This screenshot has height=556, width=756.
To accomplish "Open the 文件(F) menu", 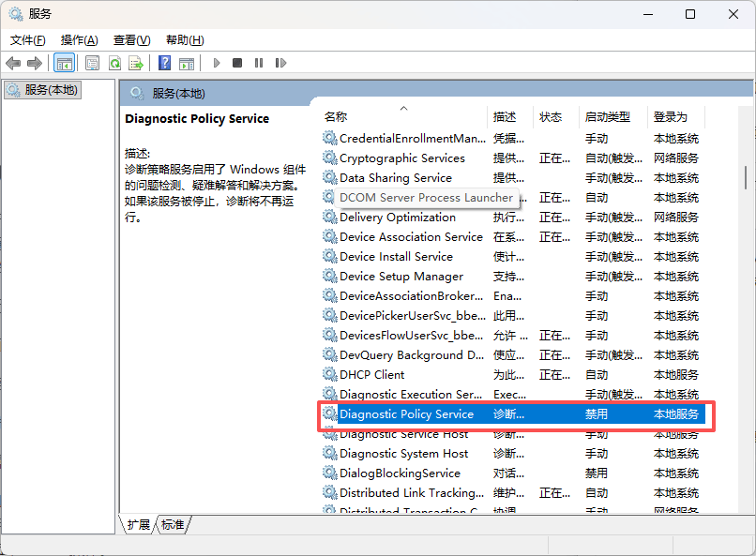I will pyautogui.click(x=28, y=40).
